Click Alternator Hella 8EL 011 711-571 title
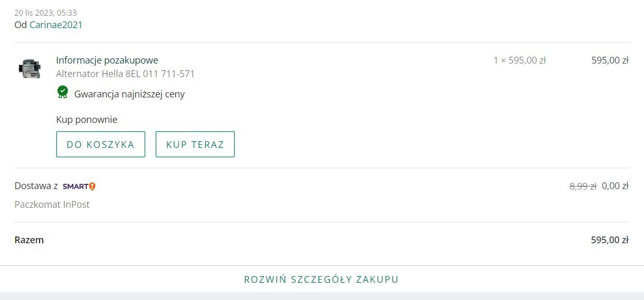The width and height of the screenshot is (644, 300). (x=125, y=74)
